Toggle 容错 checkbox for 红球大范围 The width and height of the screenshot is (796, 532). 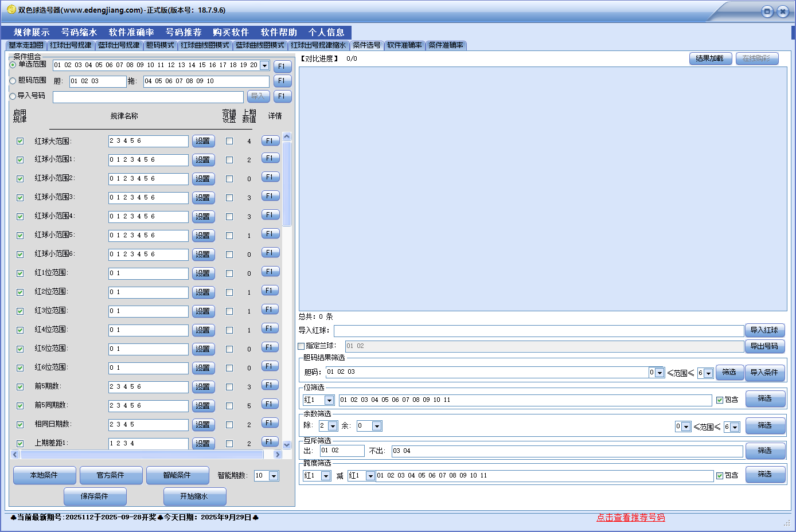pos(229,141)
